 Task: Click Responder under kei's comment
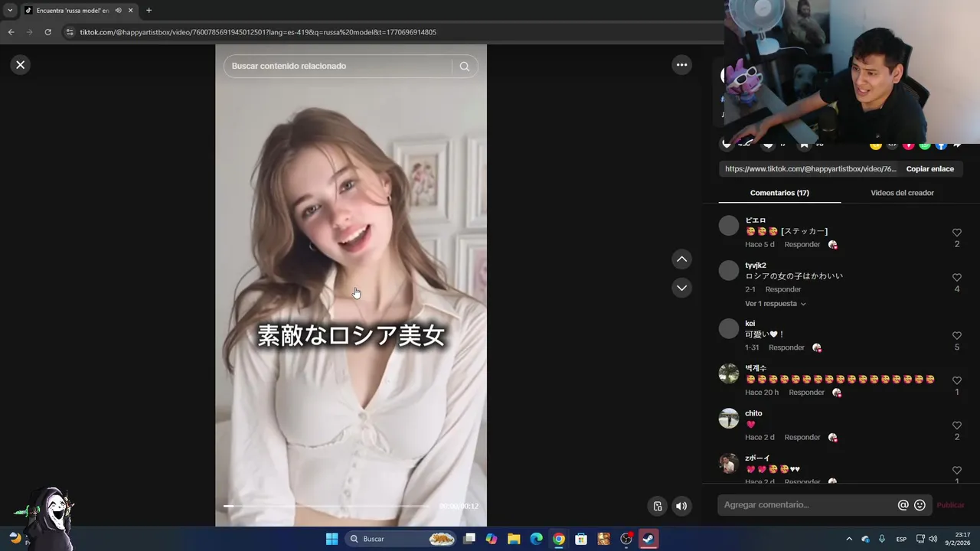tap(786, 347)
